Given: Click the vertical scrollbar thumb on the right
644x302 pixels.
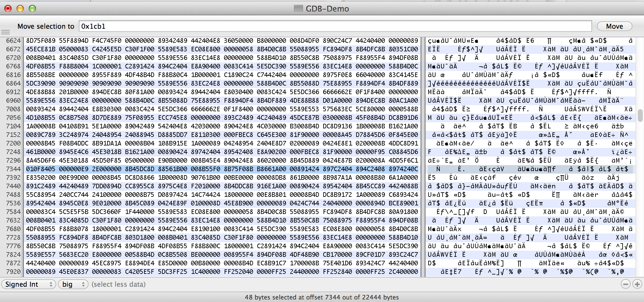Looking at the screenshot, I should pos(640,115).
